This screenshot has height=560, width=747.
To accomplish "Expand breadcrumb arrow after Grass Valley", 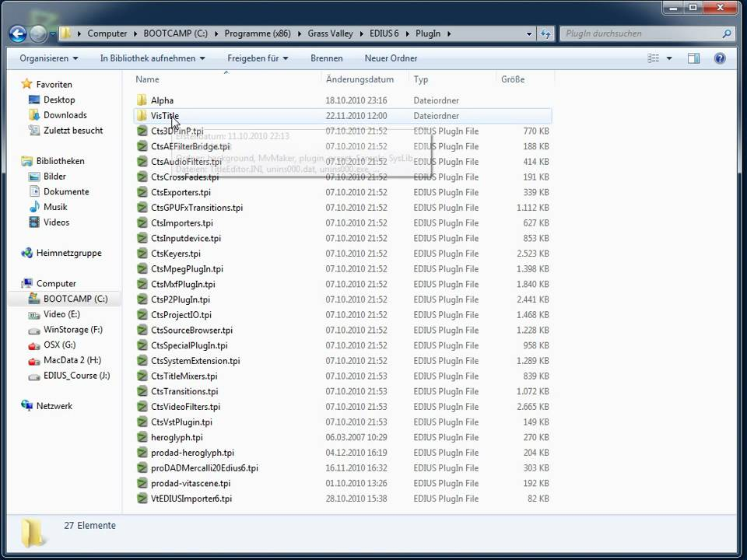I will 361,33.
